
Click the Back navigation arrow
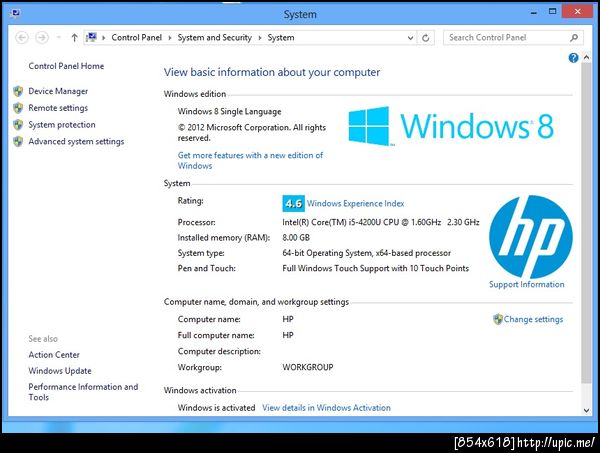click(x=22, y=37)
